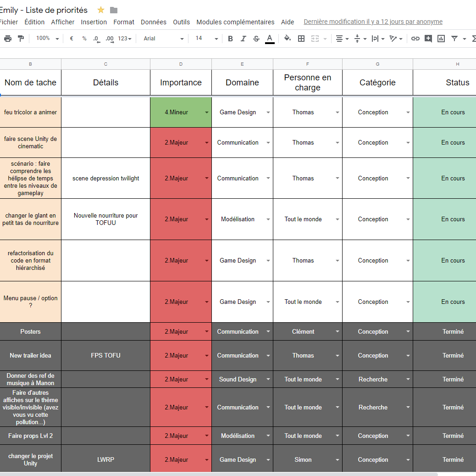The image size is (476, 476).
Task: Open Personne dropdown in Posters row
Action: [337, 331]
